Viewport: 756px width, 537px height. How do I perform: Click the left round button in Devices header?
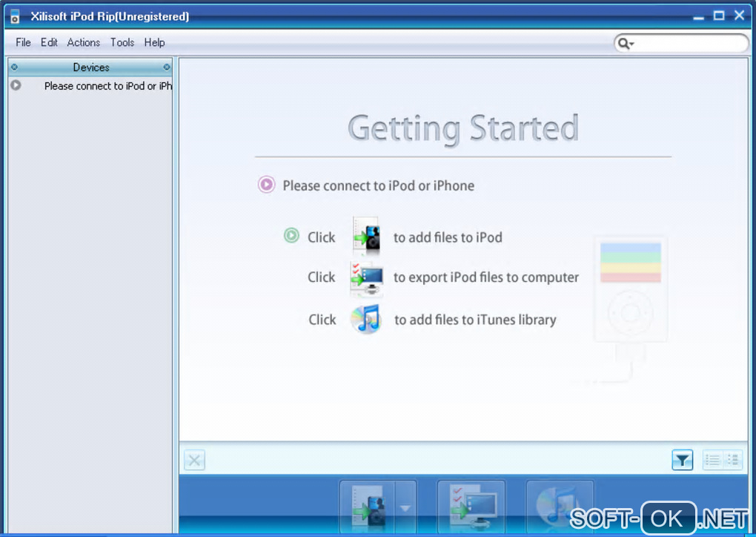[15, 67]
